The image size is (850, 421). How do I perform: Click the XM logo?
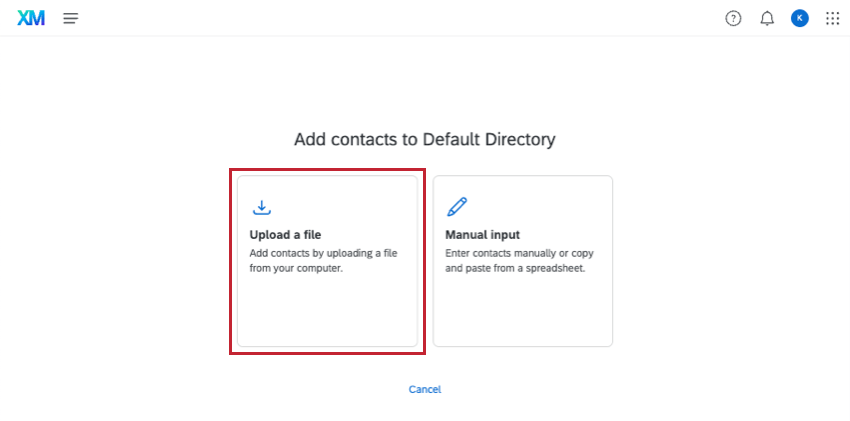[x=31, y=18]
